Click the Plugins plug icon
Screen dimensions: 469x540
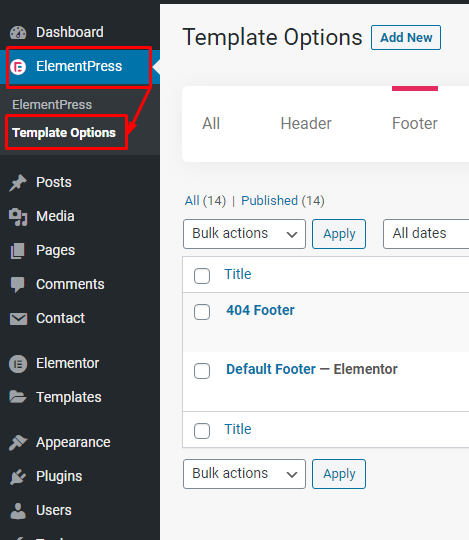18,476
